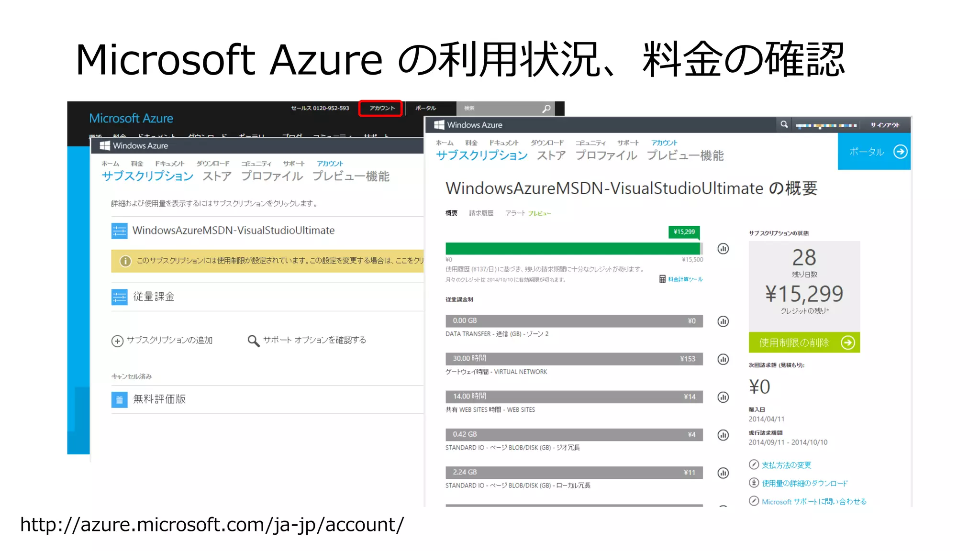Open chart icon for DATA TRANSFER row
This screenshot has height=551, width=980.
pyautogui.click(x=723, y=321)
